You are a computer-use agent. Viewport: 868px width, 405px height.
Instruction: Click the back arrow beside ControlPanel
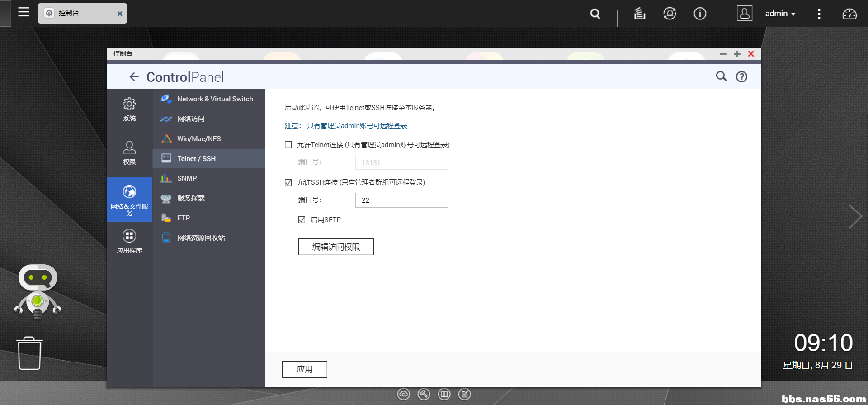tap(134, 77)
